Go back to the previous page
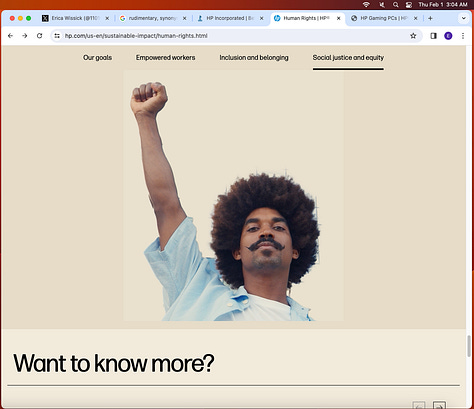 10,36
